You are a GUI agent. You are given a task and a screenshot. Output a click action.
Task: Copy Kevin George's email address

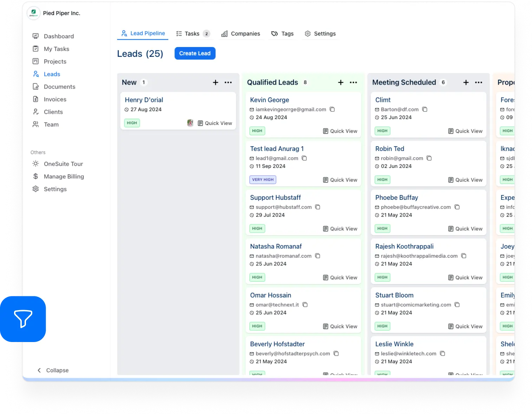click(332, 109)
